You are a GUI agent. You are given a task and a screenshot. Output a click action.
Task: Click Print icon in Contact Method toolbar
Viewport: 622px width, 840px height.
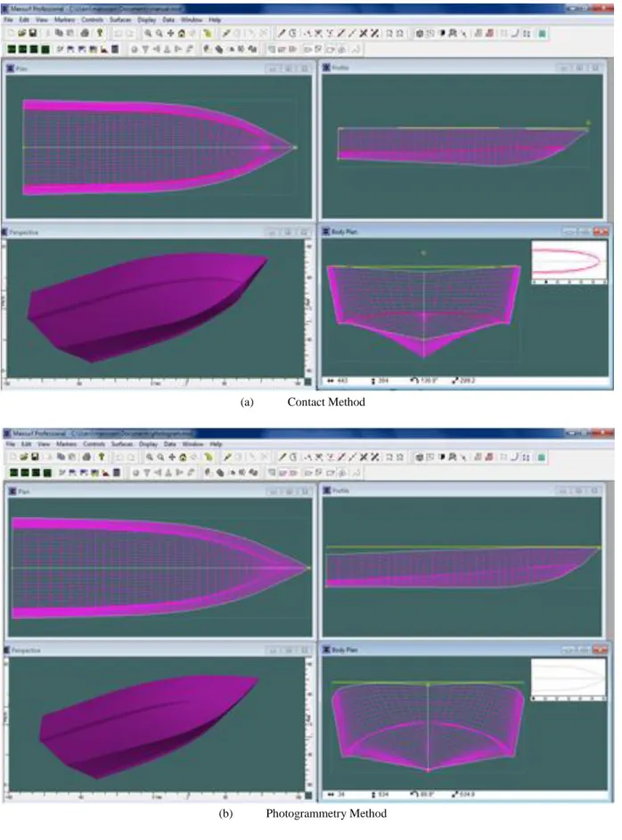click(85, 33)
